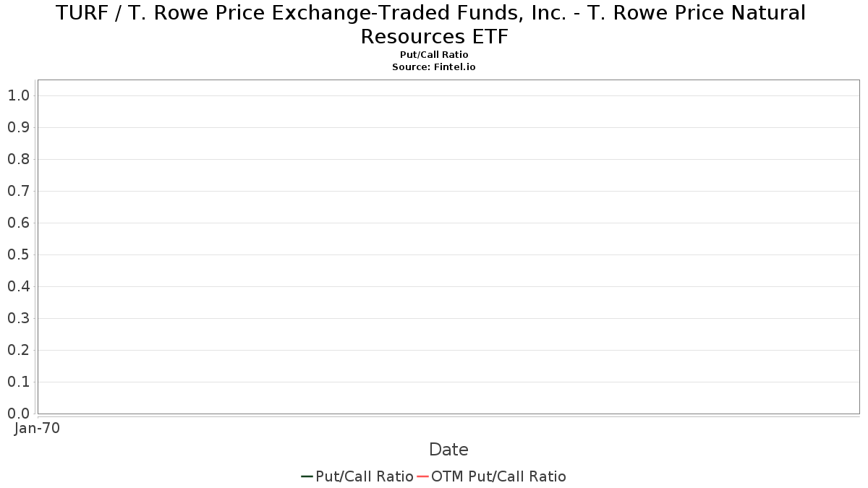868x488 pixels.
Task: Click the dark green Put/Call Ratio legend line
Action: tap(307, 476)
